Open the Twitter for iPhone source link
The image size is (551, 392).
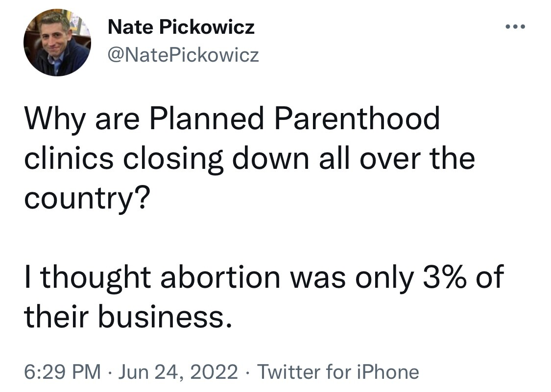pyautogui.click(x=338, y=371)
